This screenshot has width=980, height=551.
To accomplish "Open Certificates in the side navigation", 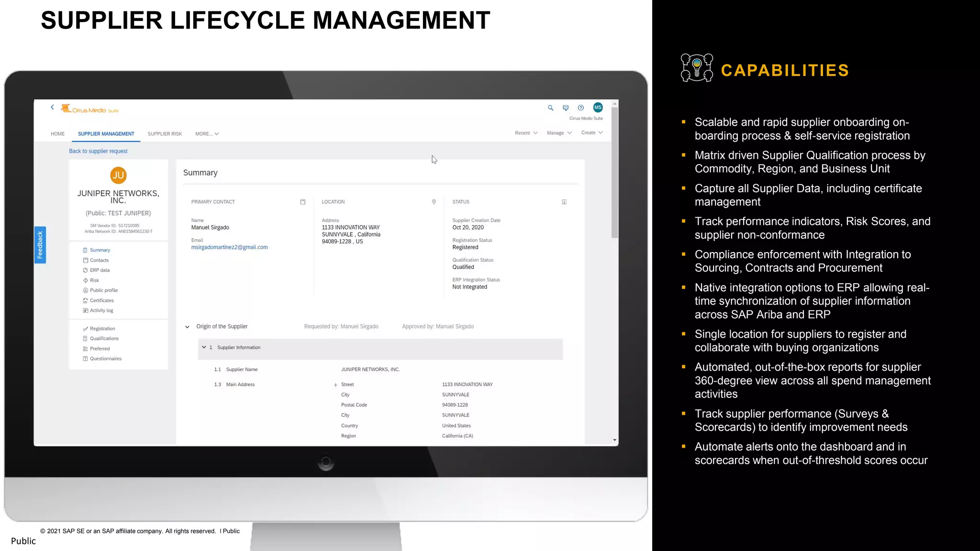I will 101,300.
